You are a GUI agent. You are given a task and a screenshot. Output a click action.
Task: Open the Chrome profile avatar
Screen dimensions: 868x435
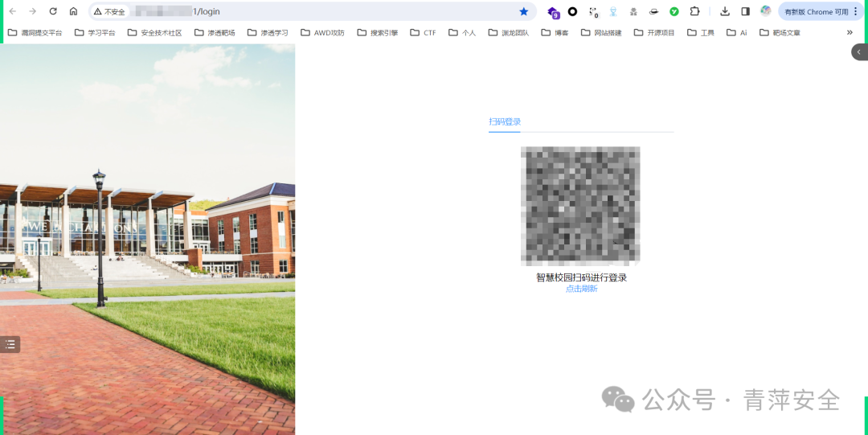click(766, 11)
